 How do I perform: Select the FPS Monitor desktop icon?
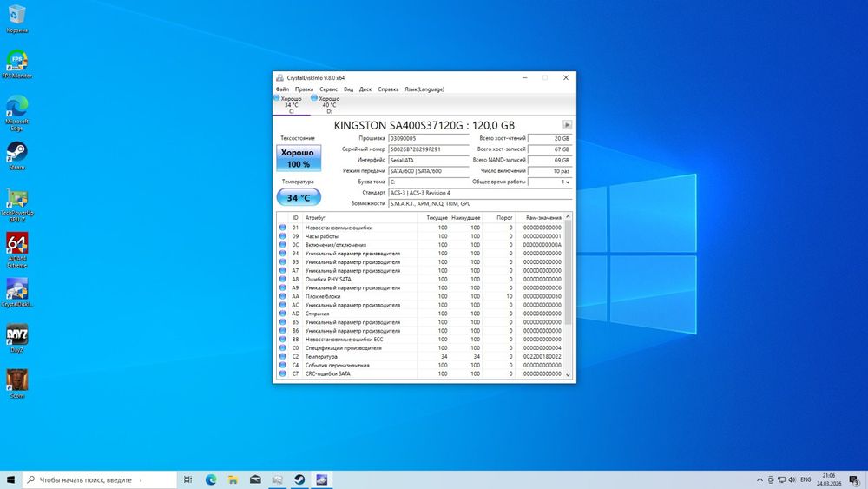click(x=16, y=64)
